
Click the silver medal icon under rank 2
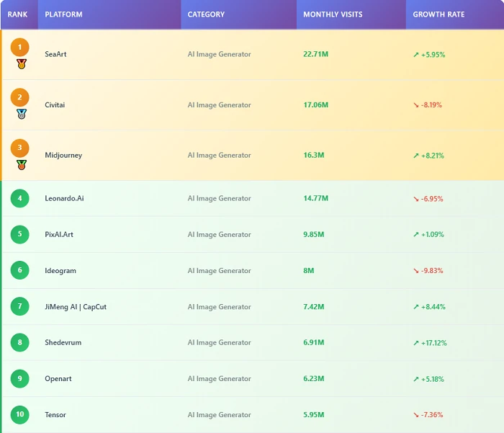click(x=21, y=114)
